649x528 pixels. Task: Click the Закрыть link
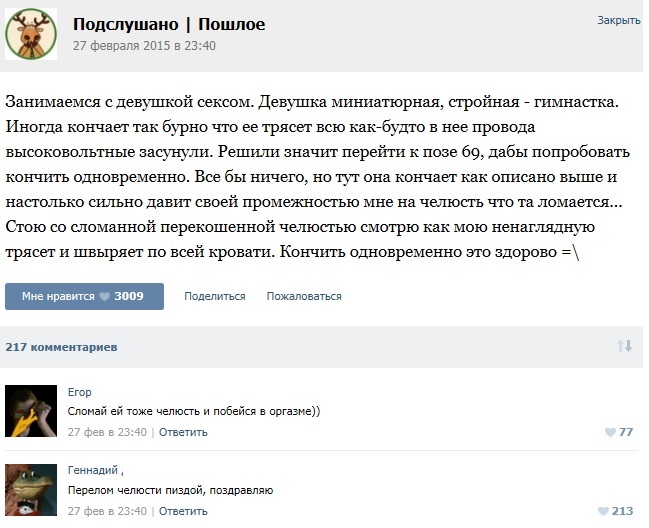coord(619,20)
